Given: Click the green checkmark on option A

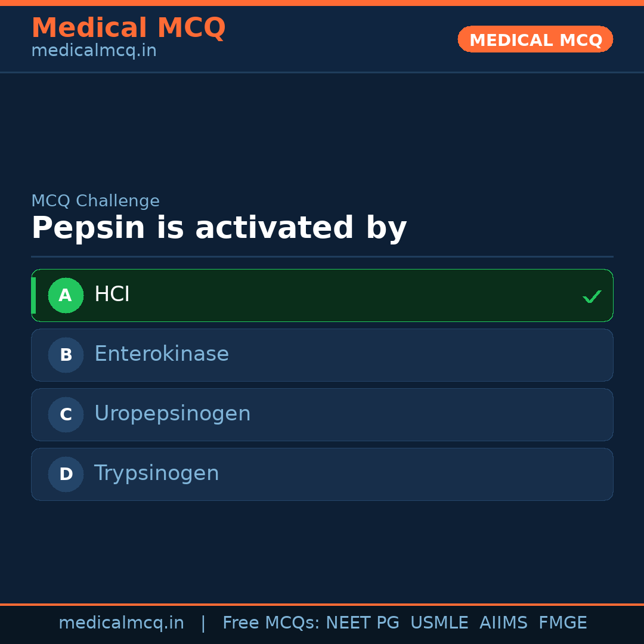Looking at the screenshot, I should [592, 296].
